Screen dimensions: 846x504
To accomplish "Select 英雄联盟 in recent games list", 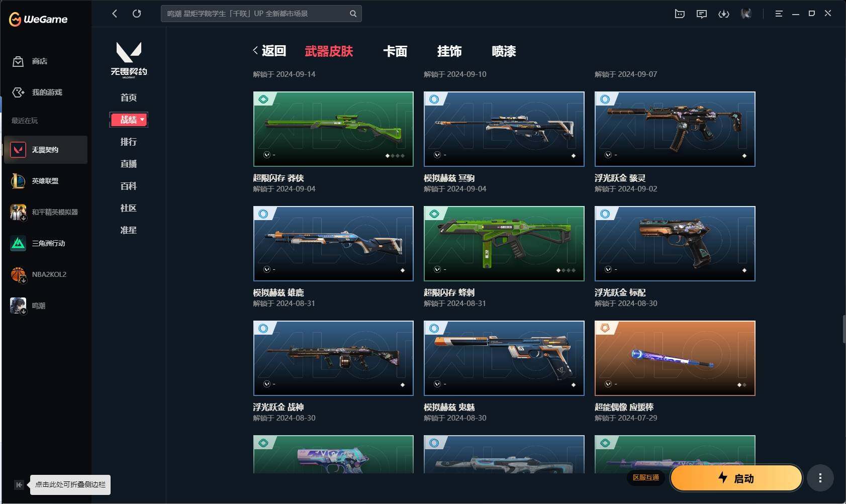I will (x=46, y=181).
